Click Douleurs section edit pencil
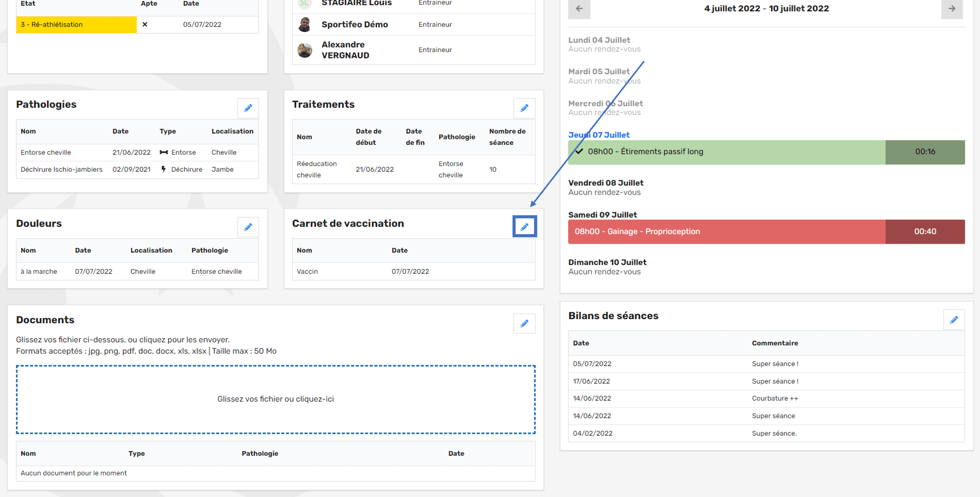The image size is (980, 497). pyautogui.click(x=248, y=227)
